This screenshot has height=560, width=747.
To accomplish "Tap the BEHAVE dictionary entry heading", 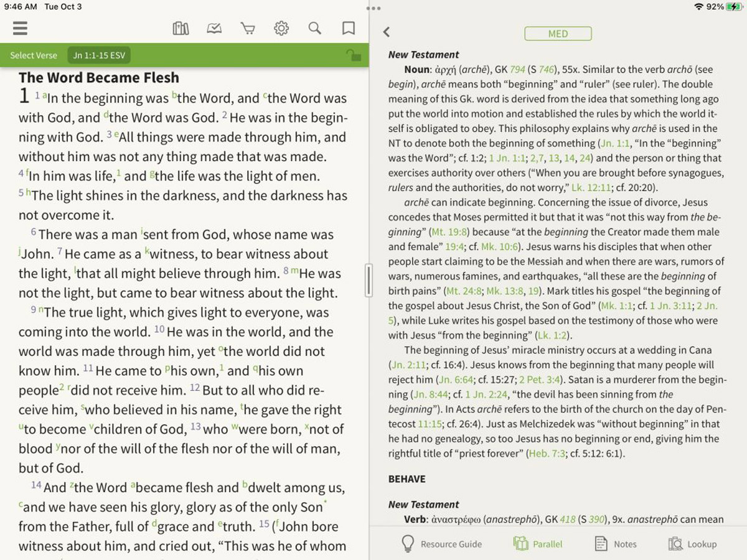I will 407,479.
